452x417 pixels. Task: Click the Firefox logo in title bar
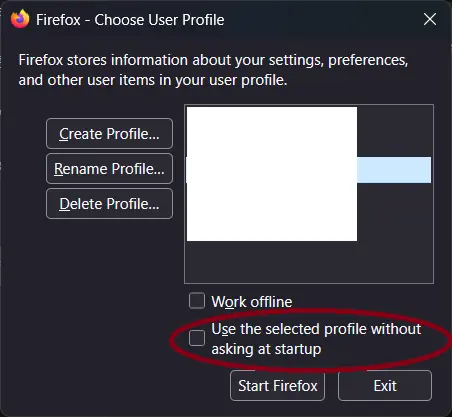click(x=20, y=19)
